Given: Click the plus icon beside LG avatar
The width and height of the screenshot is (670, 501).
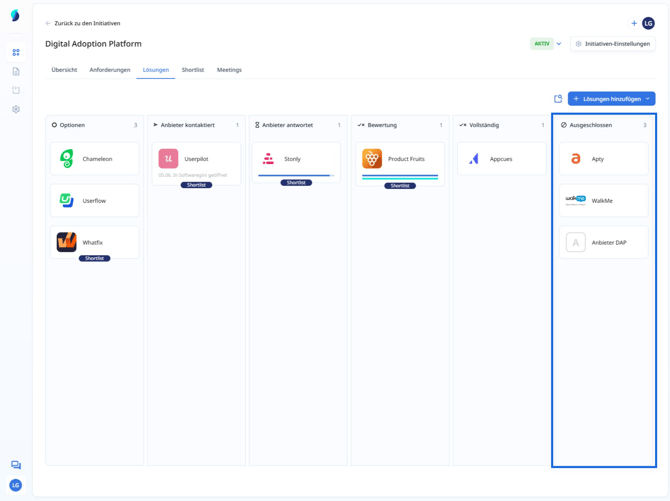Looking at the screenshot, I should pos(634,23).
